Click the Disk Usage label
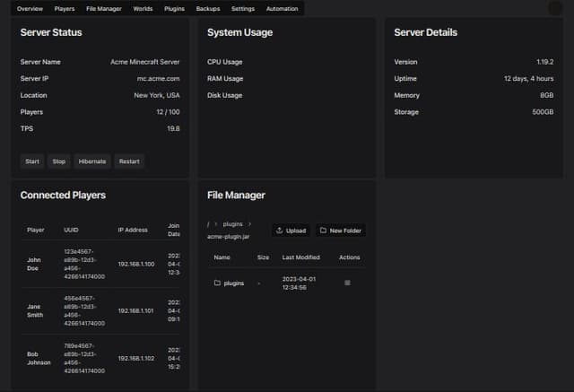 click(x=225, y=95)
